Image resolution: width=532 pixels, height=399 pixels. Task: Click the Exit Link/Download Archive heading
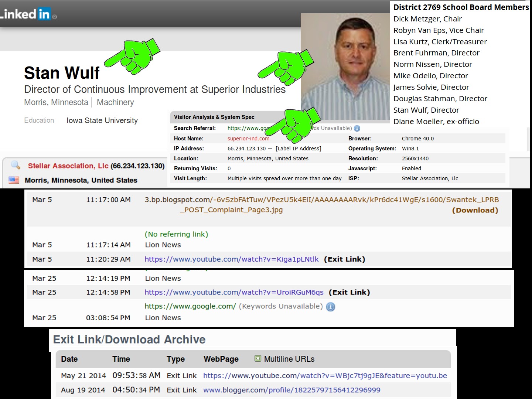click(x=129, y=340)
